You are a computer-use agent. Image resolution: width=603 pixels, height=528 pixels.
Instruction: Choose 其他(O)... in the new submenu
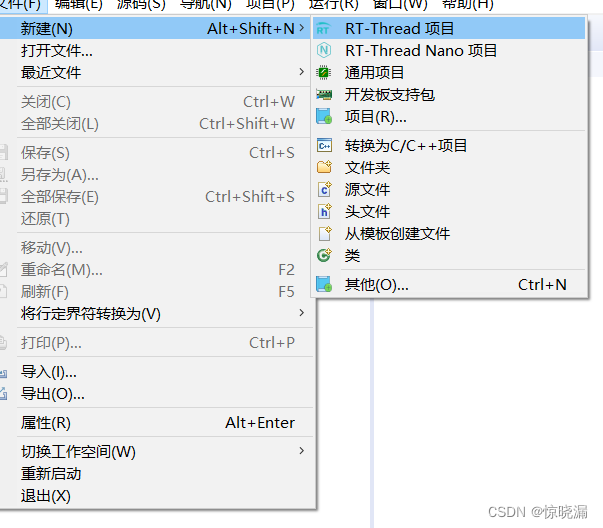(449, 285)
